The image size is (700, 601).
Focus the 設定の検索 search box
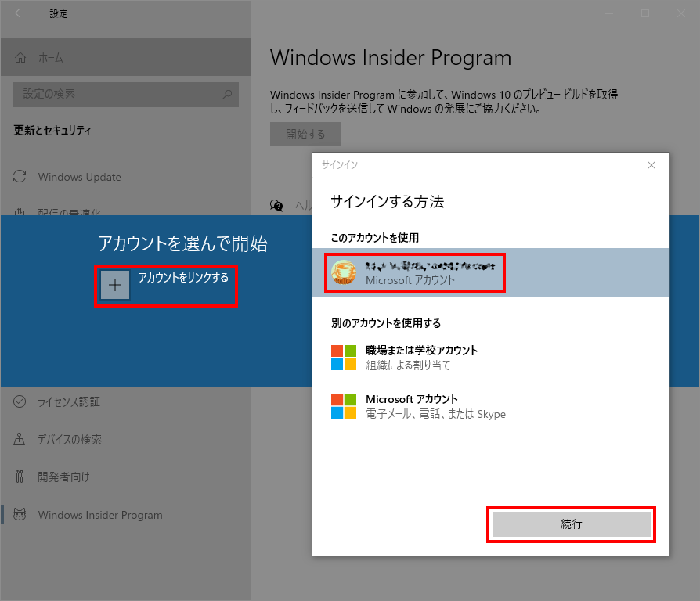[126, 94]
